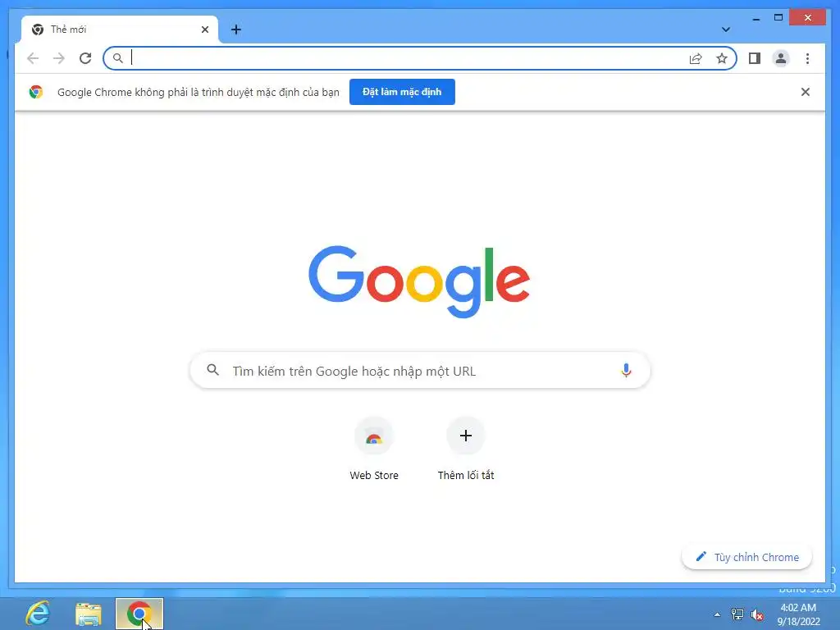This screenshot has width=840, height=630.
Task: Open the side panel
Action: coord(755,58)
